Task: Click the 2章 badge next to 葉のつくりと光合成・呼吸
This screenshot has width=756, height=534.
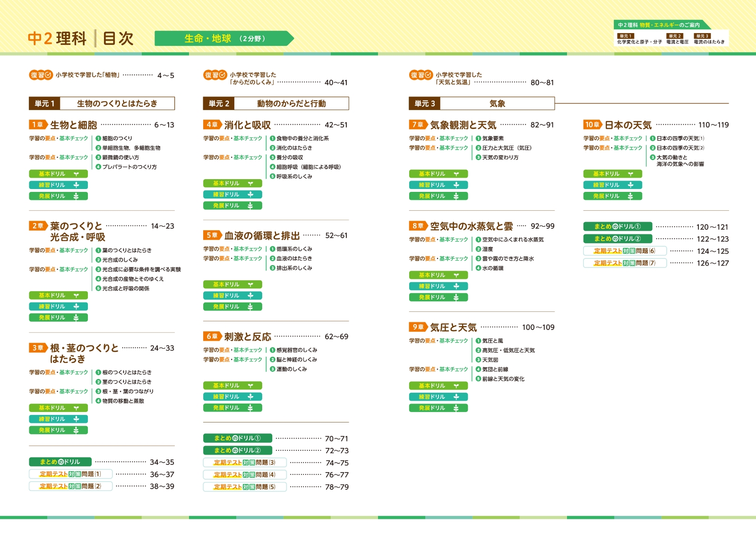Action: click(38, 226)
